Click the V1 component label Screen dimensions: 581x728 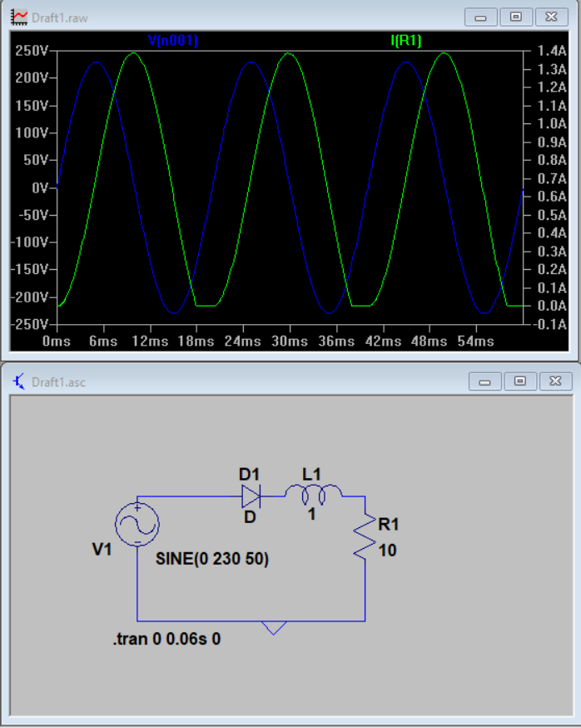pos(102,549)
